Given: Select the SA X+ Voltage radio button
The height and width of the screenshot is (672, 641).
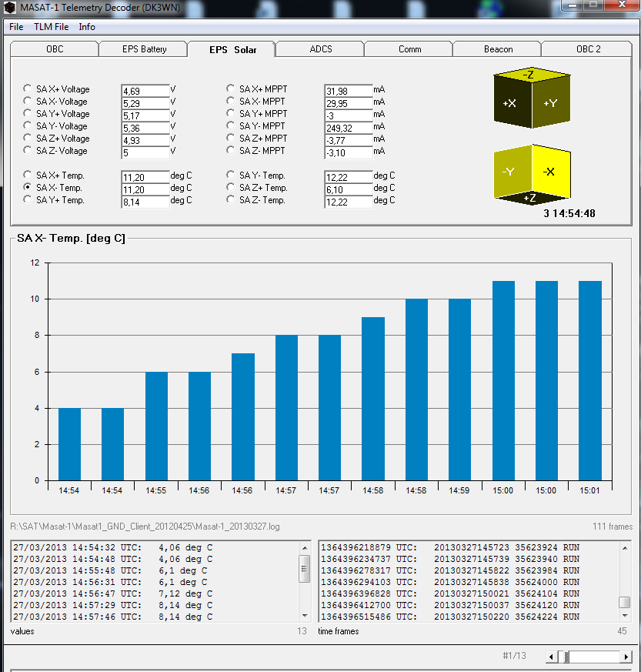Looking at the screenshot, I should click(x=28, y=89).
